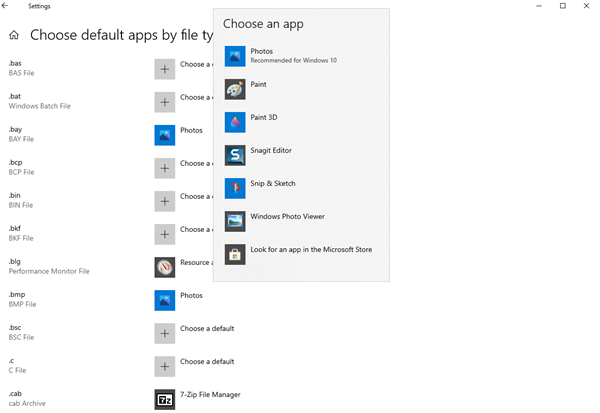Image resolution: width=600 pixels, height=413 pixels.
Task: Choose Paint 3D from the app list
Action: tap(301, 122)
